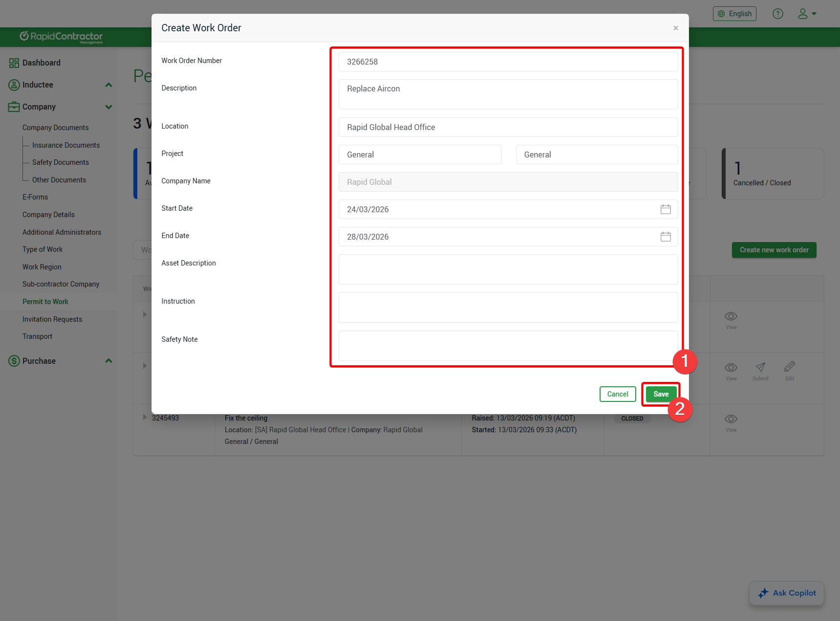This screenshot has height=621, width=840.
Task: Open the End Date calendar picker
Action: pyautogui.click(x=665, y=237)
